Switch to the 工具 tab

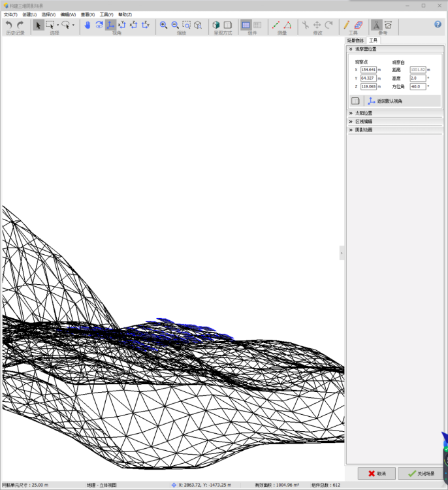[373, 41]
